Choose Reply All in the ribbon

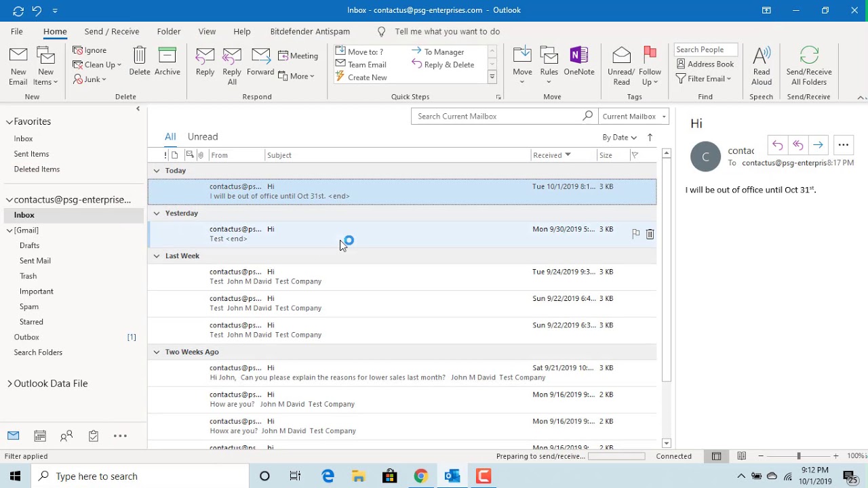tap(232, 66)
